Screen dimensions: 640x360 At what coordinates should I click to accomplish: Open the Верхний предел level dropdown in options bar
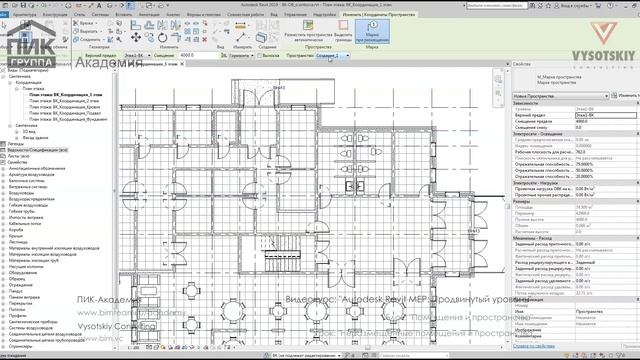tap(138, 56)
